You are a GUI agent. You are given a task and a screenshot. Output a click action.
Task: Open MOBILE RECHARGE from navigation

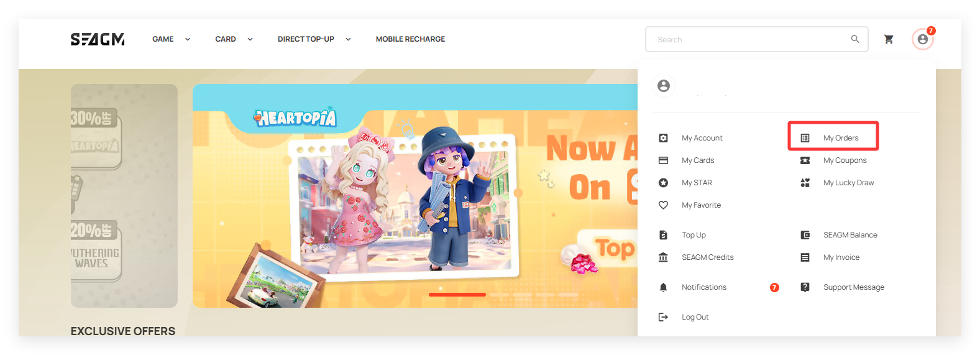click(410, 39)
